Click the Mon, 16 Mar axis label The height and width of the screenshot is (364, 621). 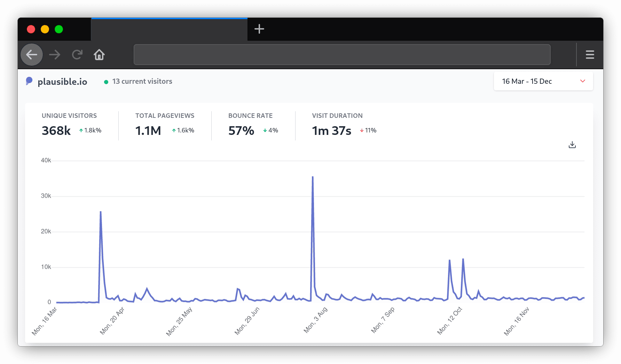click(x=44, y=321)
